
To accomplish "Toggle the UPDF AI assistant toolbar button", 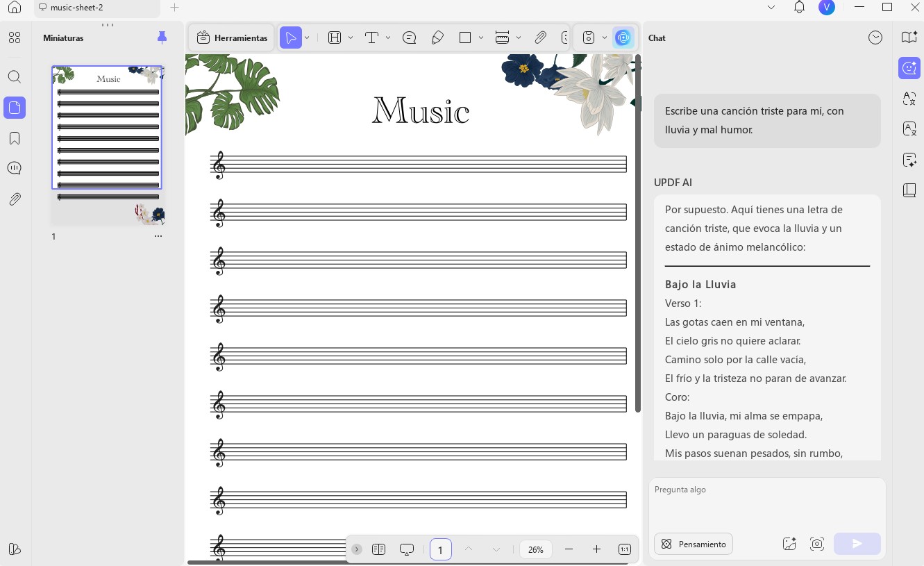I will [x=623, y=38].
